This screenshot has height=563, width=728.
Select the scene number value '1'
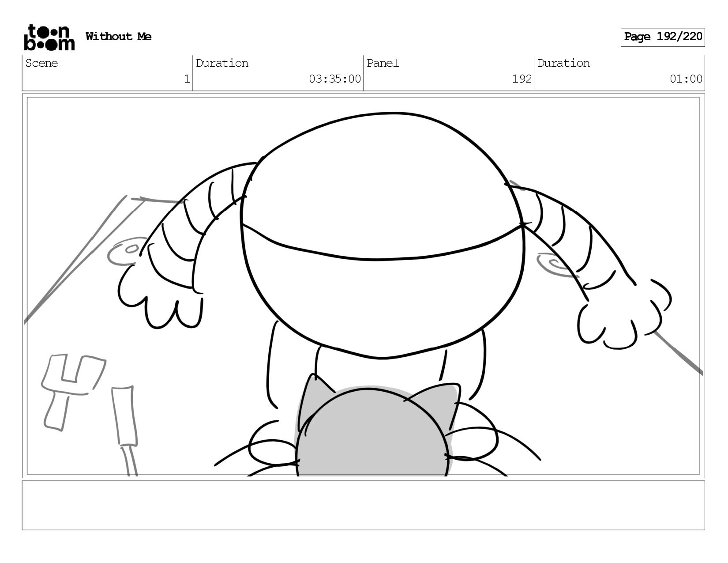click(187, 79)
